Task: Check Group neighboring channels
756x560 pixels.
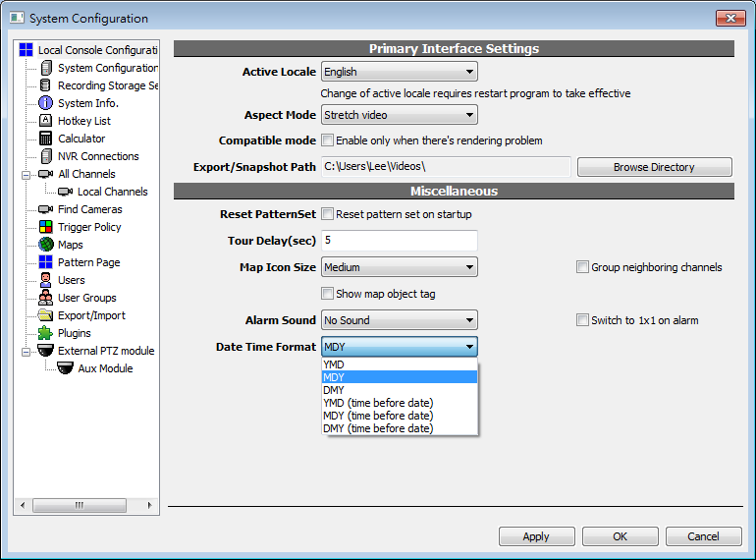Action: click(x=582, y=266)
